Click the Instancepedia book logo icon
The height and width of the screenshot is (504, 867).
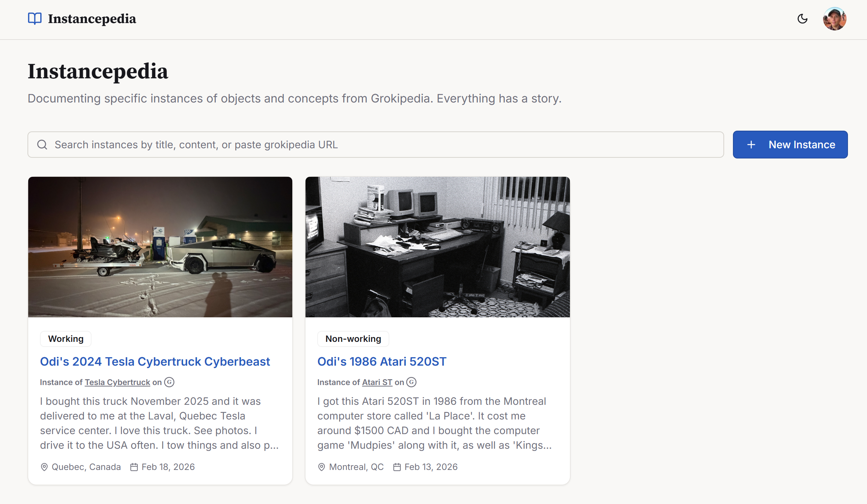(x=34, y=19)
